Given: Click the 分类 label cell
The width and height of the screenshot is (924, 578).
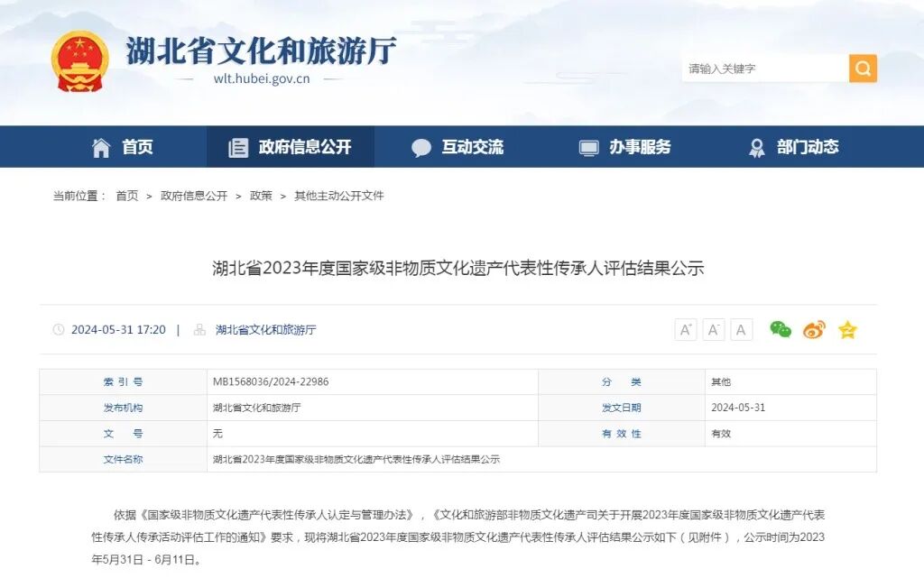Looking at the screenshot, I should (622, 381).
